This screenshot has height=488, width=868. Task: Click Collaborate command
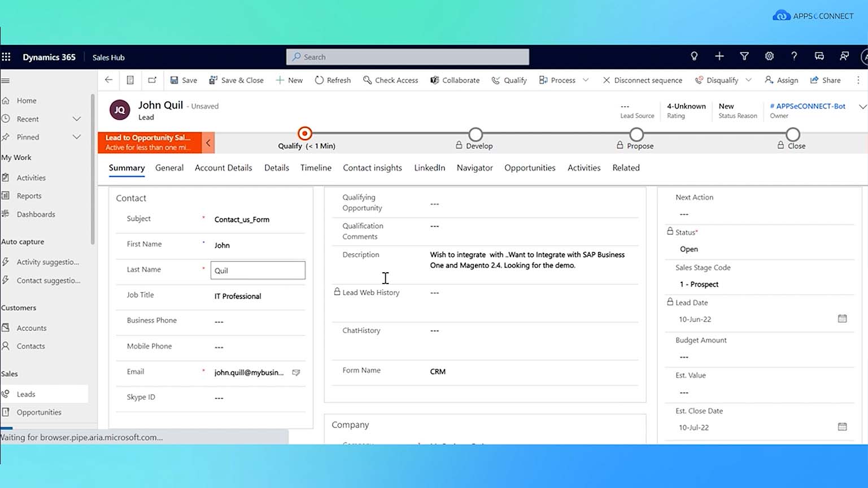455,80
